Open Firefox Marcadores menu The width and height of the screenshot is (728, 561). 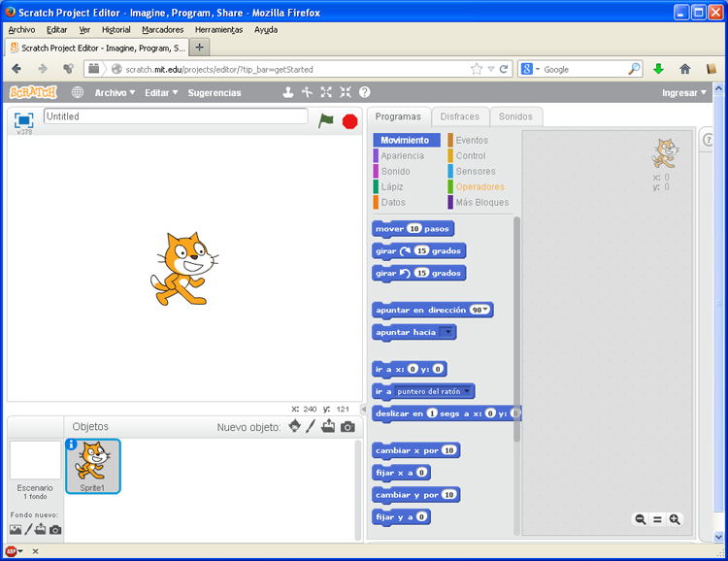162,30
